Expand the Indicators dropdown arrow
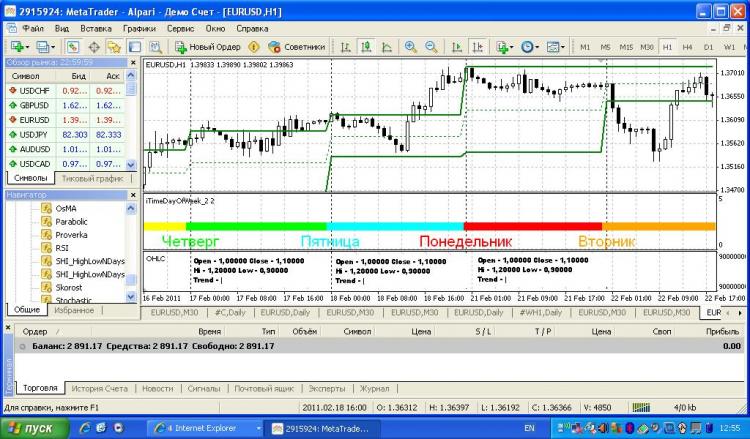Viewport: 750px width, 439px height. (x=512, y=47)
